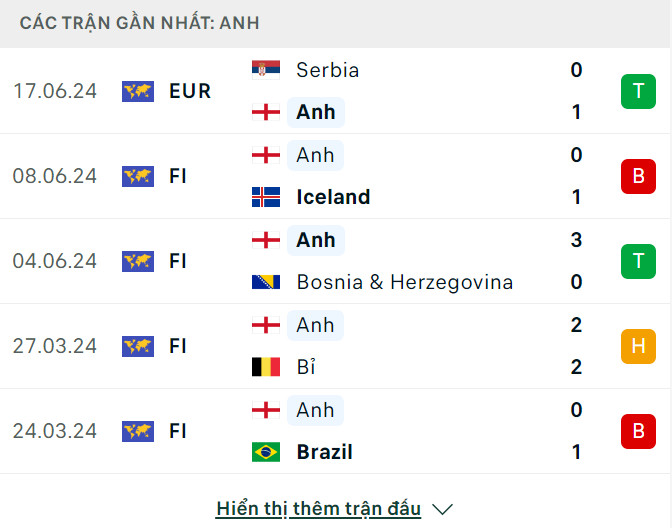The height and width of the screenshot is (528, 672).
Task: Select the Iceland team name
Action: point(333,197)
